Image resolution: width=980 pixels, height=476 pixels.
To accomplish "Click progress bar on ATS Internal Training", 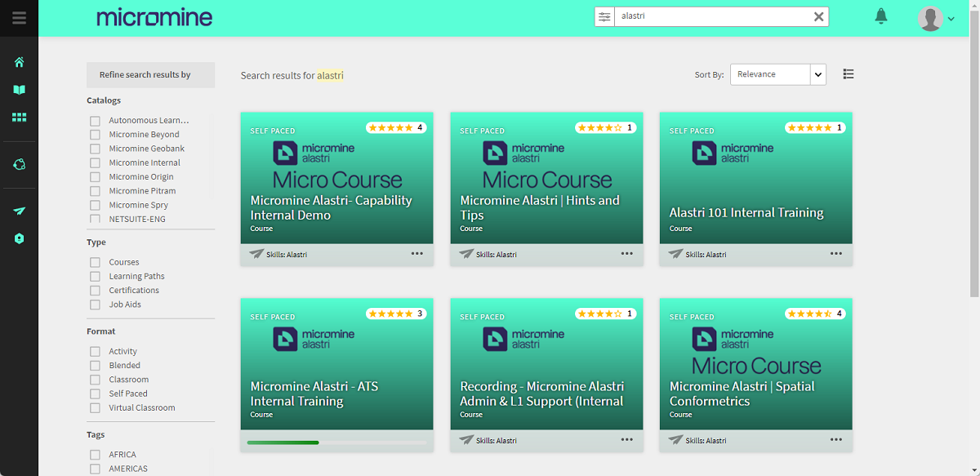I will click(336, 443).
